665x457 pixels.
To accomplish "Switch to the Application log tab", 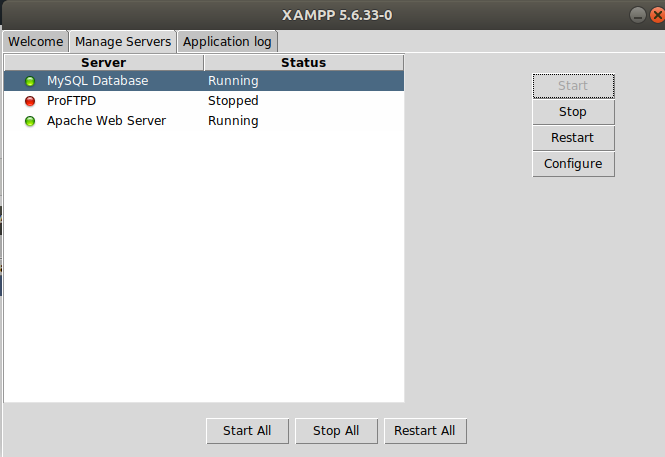I will pyautogui.click(x=227, y=42).
